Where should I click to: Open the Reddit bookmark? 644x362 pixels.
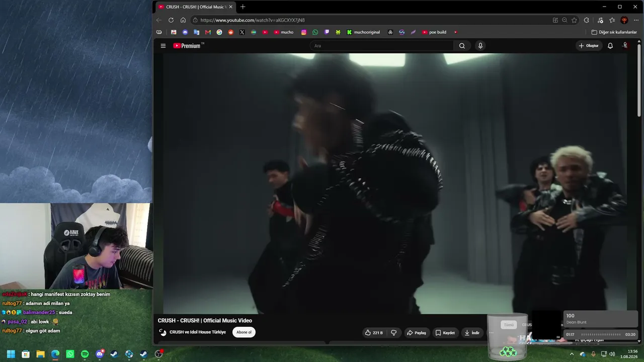pyautogui.click(x=231, y=32)
